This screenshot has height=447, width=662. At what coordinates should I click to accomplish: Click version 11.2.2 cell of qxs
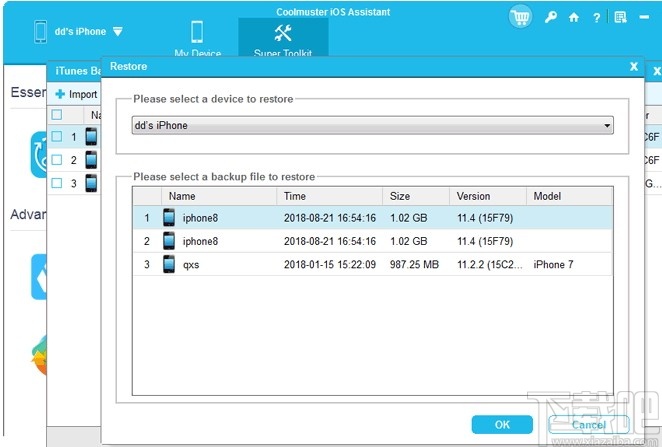pyautogui.click(x=489, y=265)
